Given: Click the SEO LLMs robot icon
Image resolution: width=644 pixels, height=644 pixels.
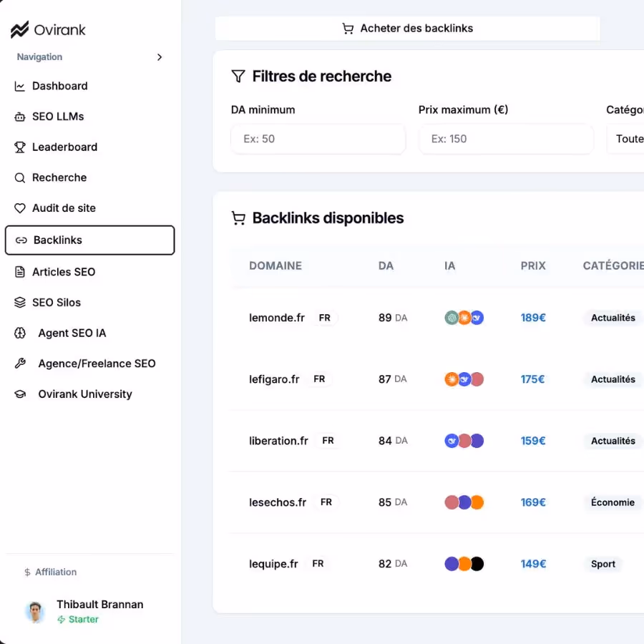Looking at the screenshot, I should [x=20, y=117].
